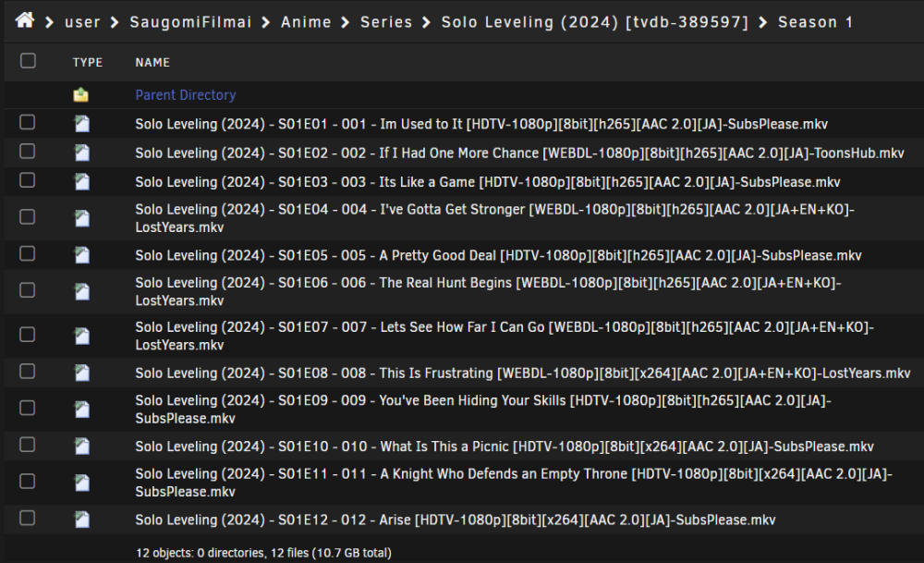Image resolution: width=924 pixels, height=563 pixels.
Task: Go to the home directory icon
Action: [25, 21]
